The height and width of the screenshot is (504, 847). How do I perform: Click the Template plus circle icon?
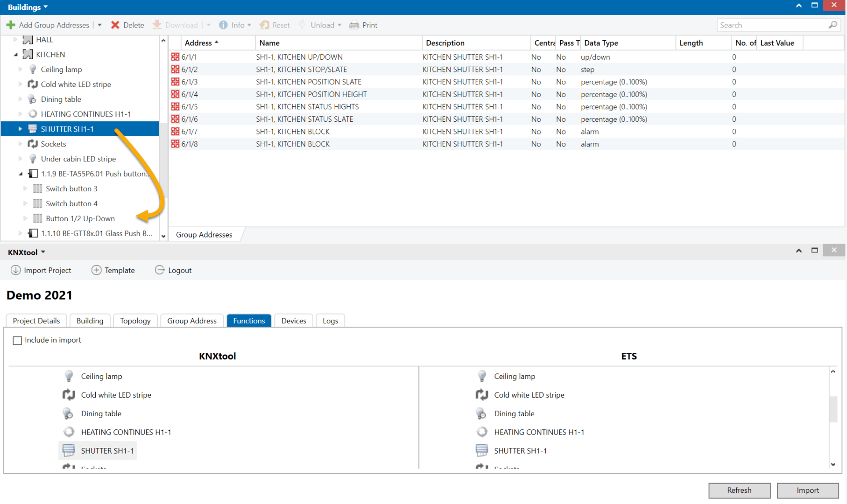coord(96,270)
